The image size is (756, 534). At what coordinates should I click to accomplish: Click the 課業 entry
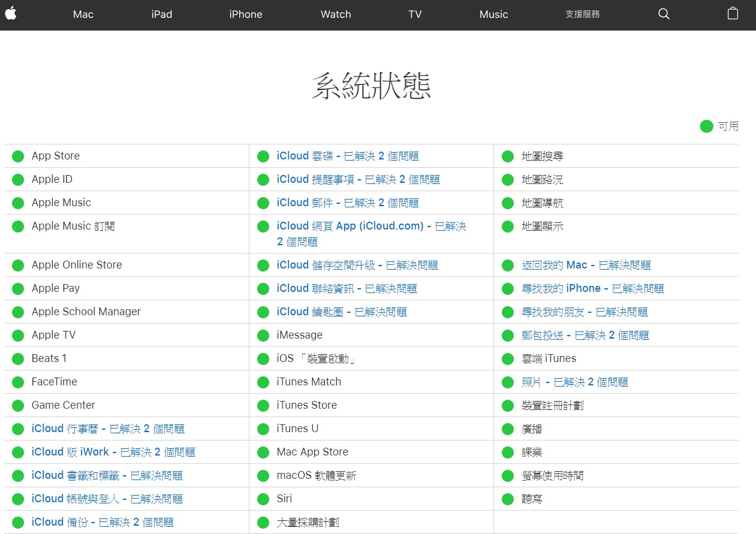pyautogui.click(x=532, y=452)
